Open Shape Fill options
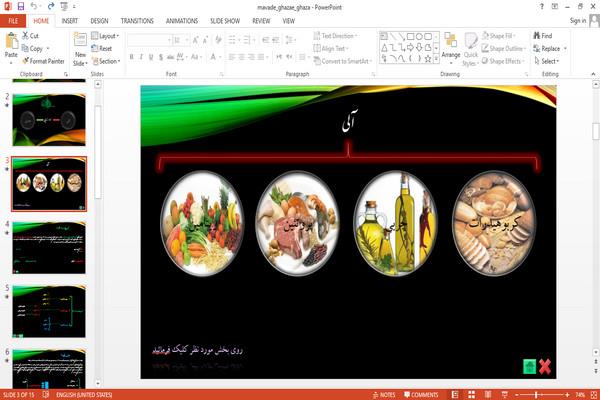The width and height of the screenshot is (600, 400). click(x=500, y=36)
